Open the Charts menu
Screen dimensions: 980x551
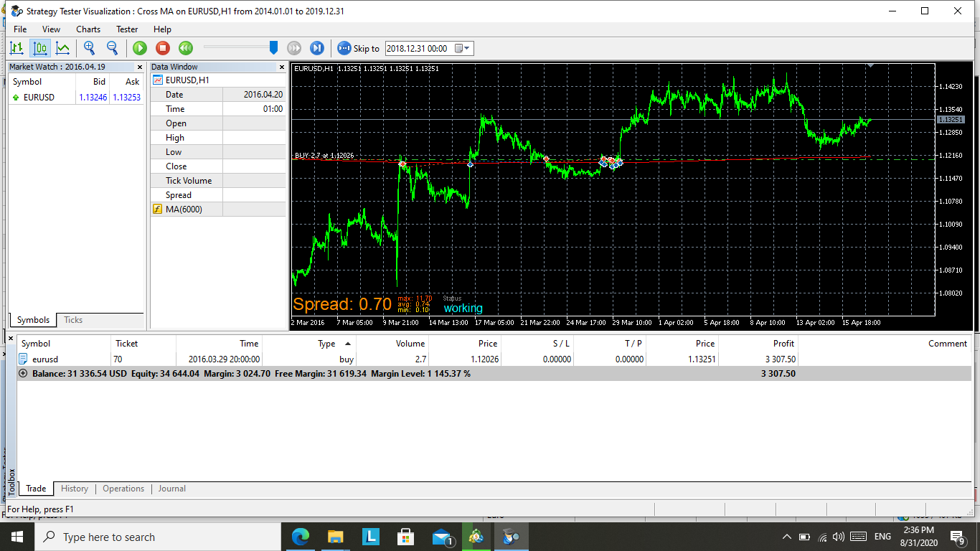[x=88, y=29]
